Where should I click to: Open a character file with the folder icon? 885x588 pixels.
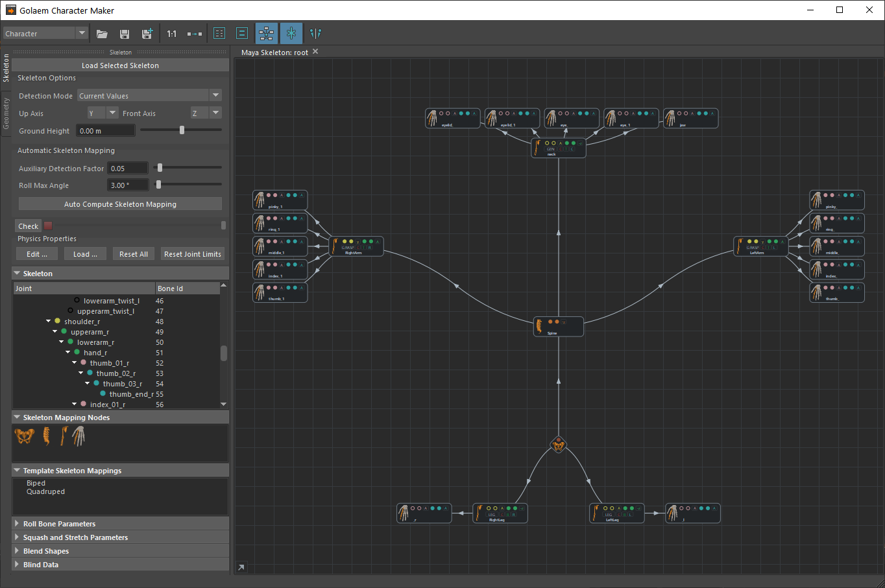click(x=102, y=34)
